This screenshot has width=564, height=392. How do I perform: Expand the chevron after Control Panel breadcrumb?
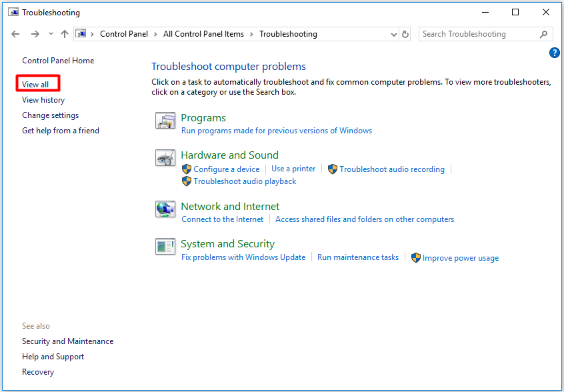click(155, 35)
